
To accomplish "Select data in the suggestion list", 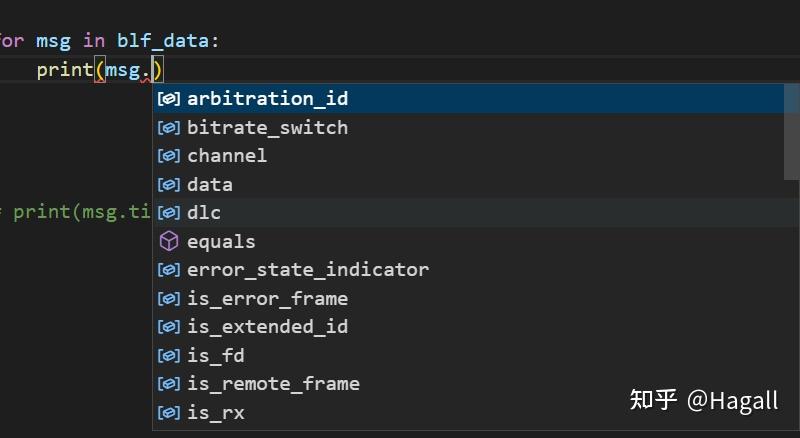I will pos(468,184).
